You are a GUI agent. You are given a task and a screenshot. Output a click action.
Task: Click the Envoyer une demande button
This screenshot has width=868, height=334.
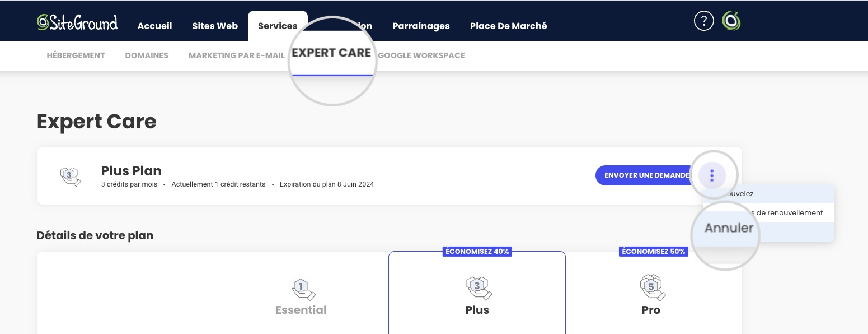[x=645, y=175]
